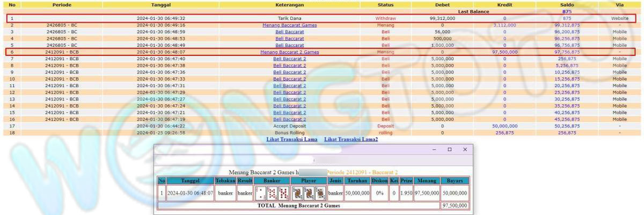Minimize the Baccarat result popup window

point(435,149)
